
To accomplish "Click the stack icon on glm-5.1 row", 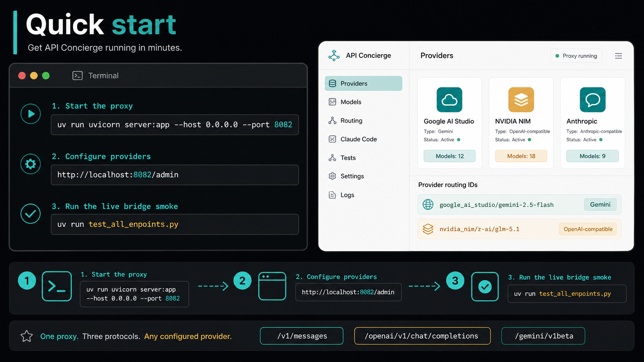I will [x=428, y=229].
